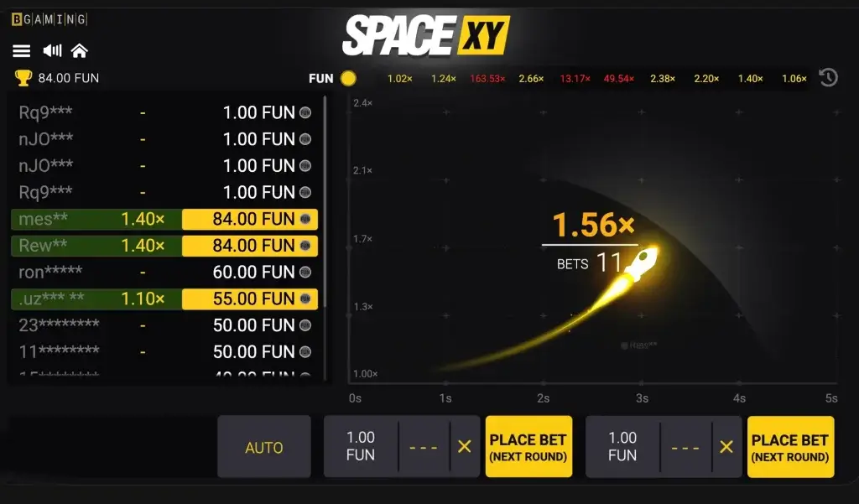Click the mes** player name
Image resolution: width=859 pixels, height=504 pixels.
coord(44,219)
